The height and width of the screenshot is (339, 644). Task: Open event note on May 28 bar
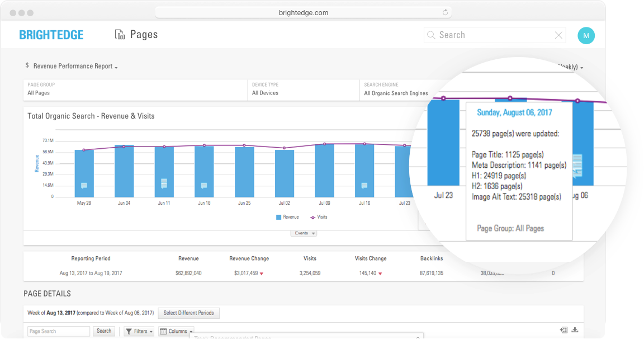tap(84, 186)
